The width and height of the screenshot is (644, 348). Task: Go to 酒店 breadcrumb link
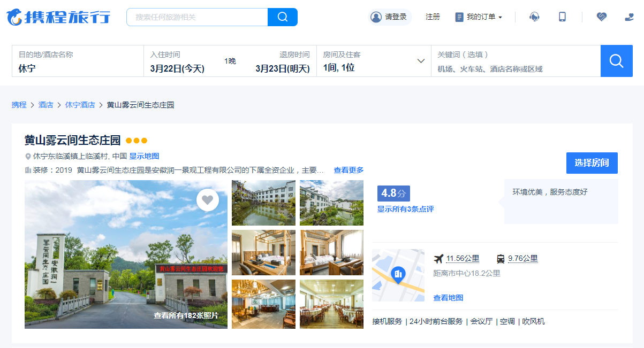46,105
